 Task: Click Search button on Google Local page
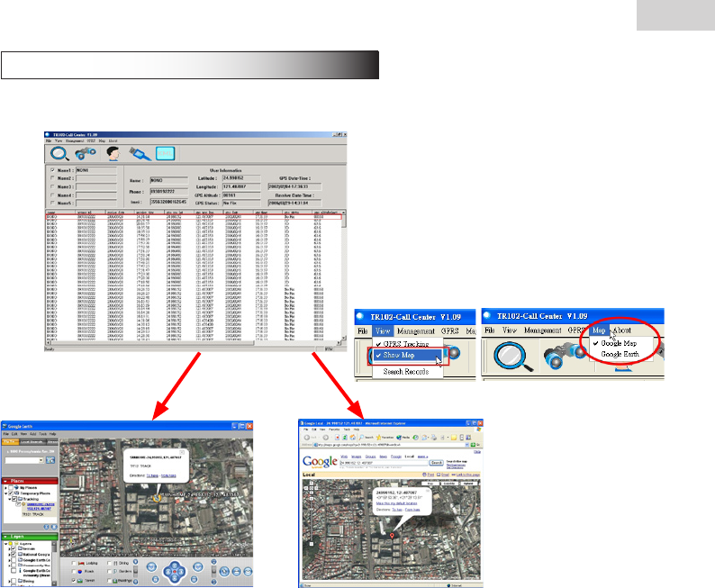click(x=437, y=463)
